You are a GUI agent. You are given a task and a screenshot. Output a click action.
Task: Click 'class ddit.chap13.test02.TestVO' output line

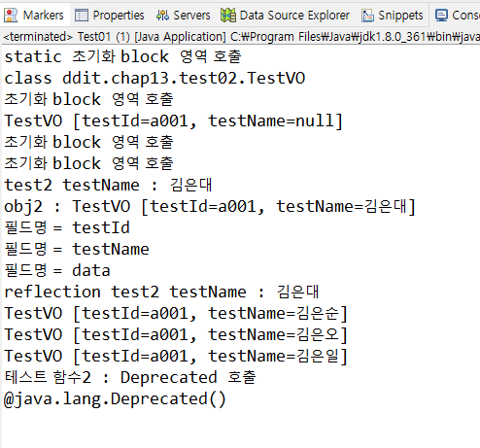click(x=154, y=78)
